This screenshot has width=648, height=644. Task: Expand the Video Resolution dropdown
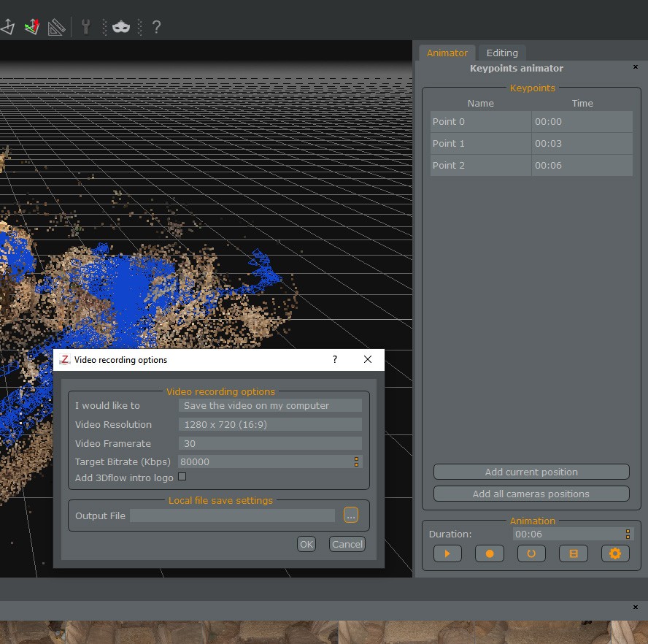coord(270,424)
